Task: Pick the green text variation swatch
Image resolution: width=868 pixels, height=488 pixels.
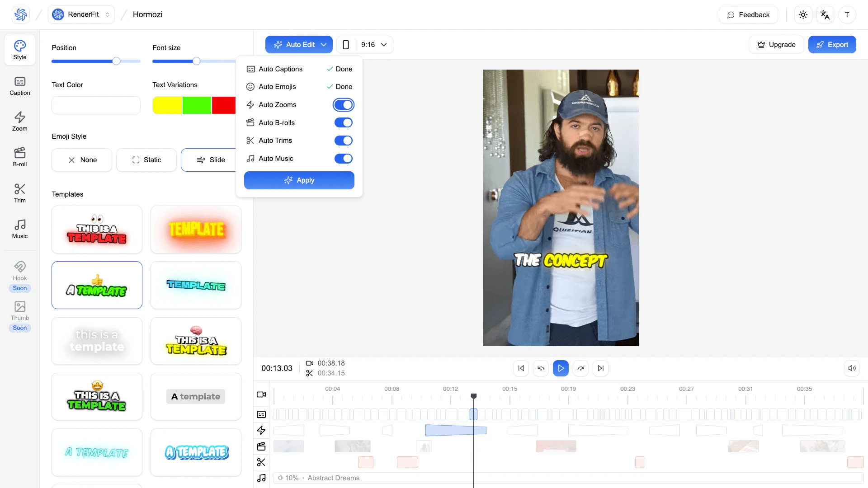Action: click(197, 105)
